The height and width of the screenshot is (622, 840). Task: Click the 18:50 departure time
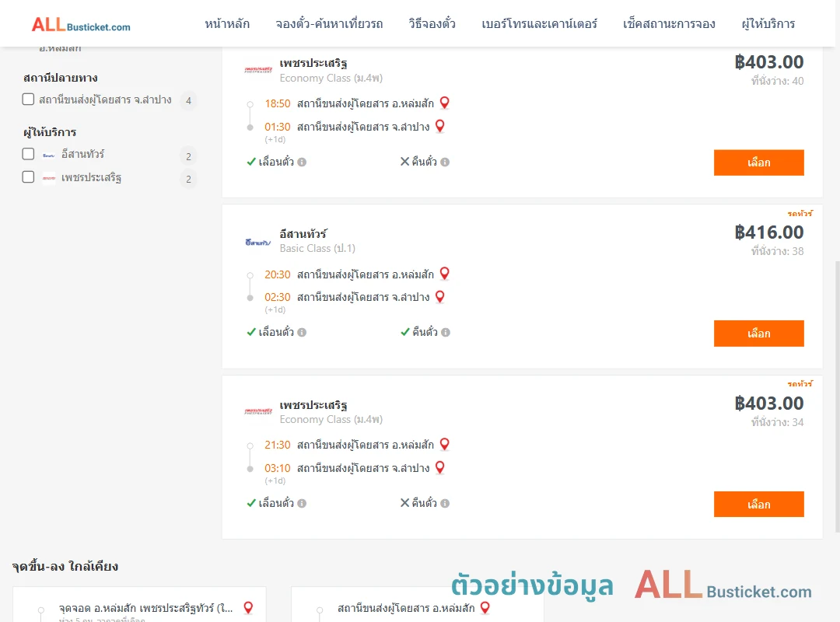(278, 103)
